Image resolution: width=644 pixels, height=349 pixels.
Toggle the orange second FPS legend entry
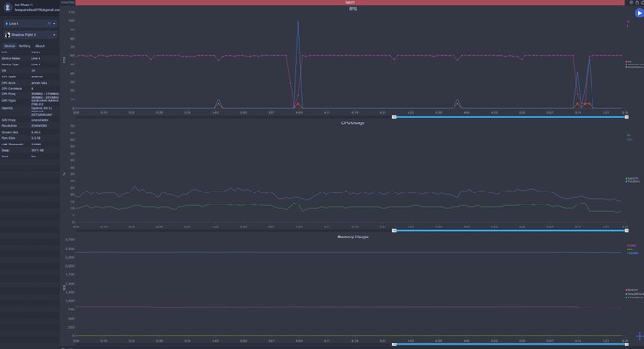point(634,64)
